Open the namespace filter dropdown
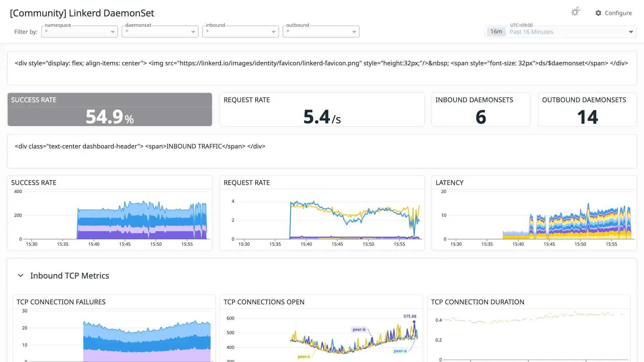 79,32
